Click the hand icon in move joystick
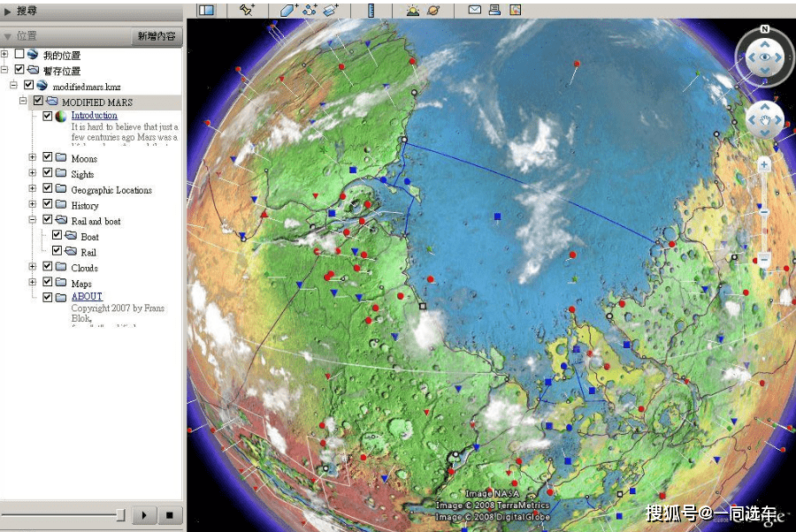This screenshot has height=532, width=796. [765, 119]
